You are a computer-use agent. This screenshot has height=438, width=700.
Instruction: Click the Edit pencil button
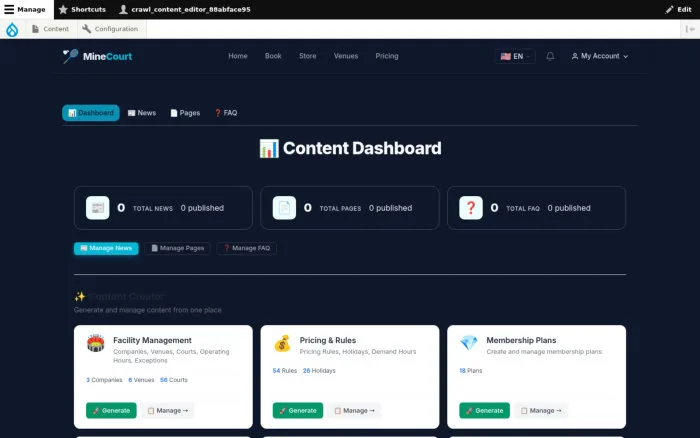click(678, 9)
